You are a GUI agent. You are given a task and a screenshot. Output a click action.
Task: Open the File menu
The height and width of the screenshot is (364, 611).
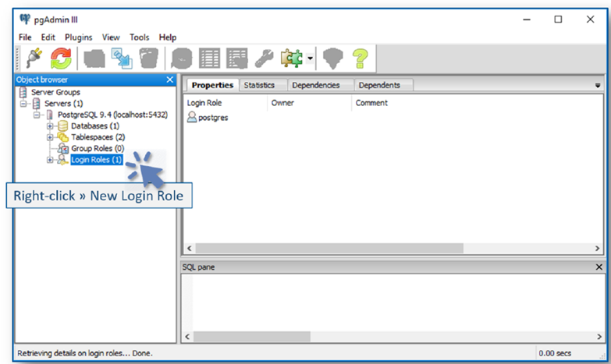coord(25,37)
